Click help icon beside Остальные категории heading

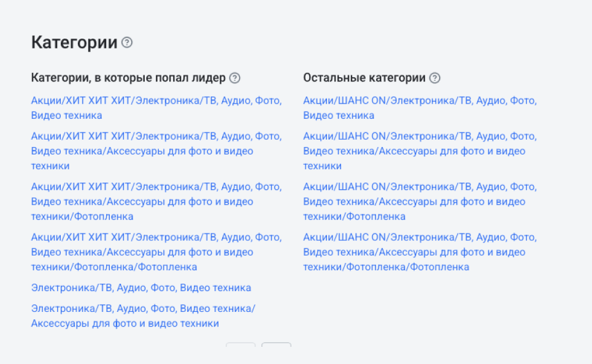[435, 78]
